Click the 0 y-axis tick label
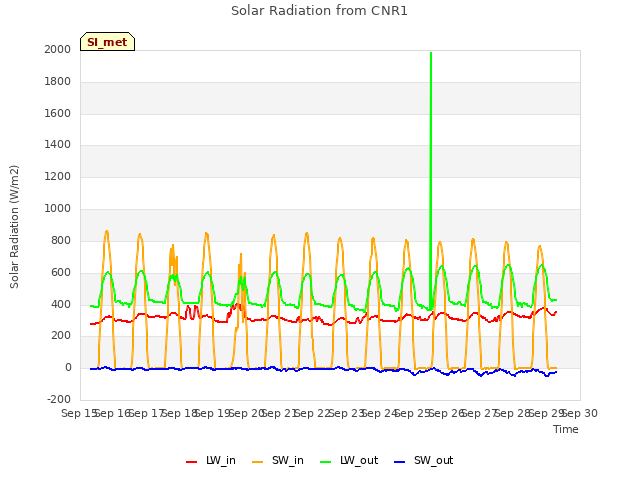Screen dimensions: 640x480 pyautogui.click(x=68, y=368)
